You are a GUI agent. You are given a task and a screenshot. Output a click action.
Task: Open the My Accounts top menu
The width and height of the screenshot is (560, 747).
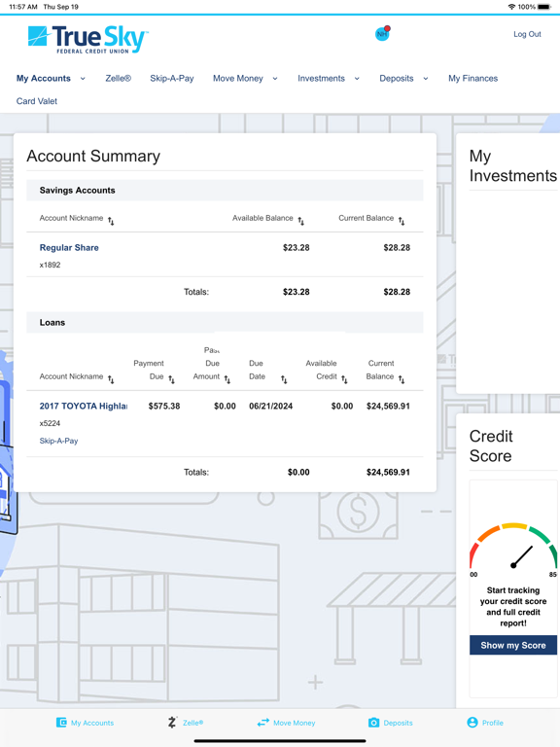click(44, 78)
